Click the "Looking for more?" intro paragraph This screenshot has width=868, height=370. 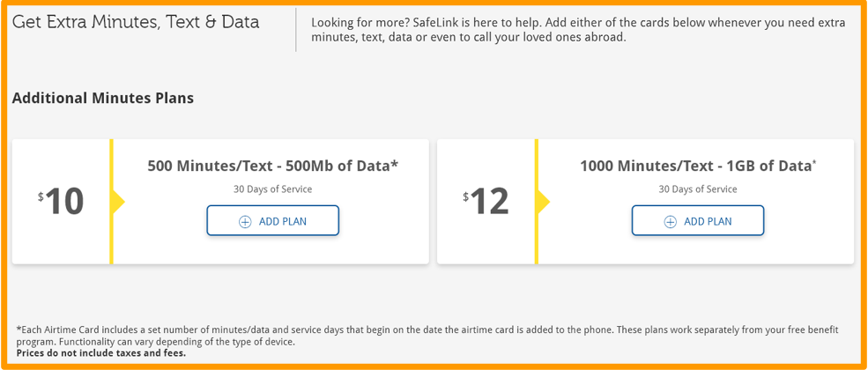tap(578, 30)
